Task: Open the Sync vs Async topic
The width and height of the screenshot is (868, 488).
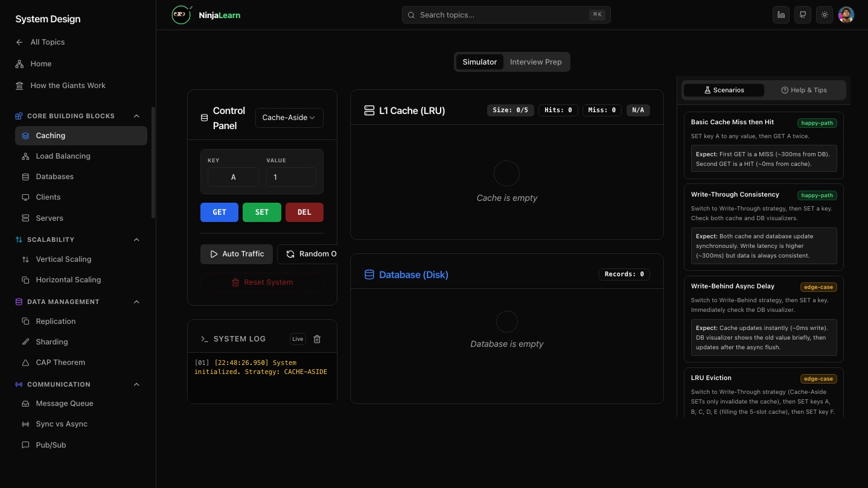Action: pyautogui.click(x=81, y=424)
